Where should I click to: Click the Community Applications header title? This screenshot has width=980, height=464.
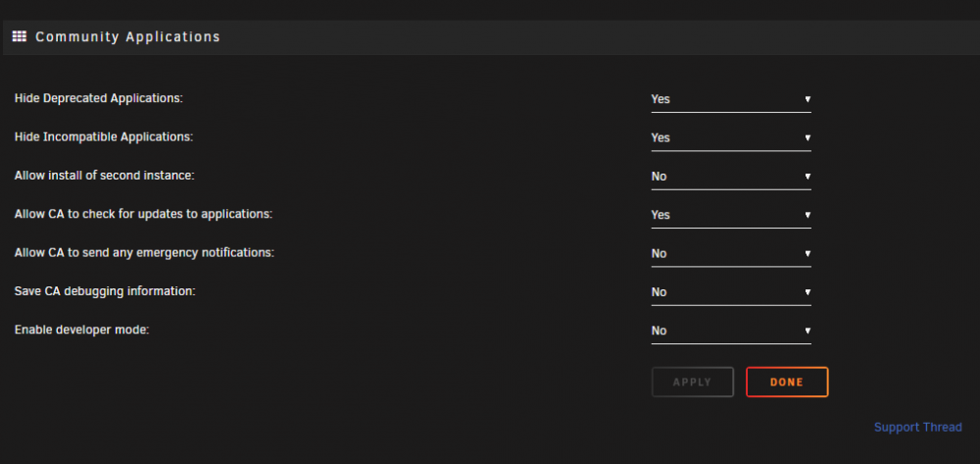pos(127,37)
